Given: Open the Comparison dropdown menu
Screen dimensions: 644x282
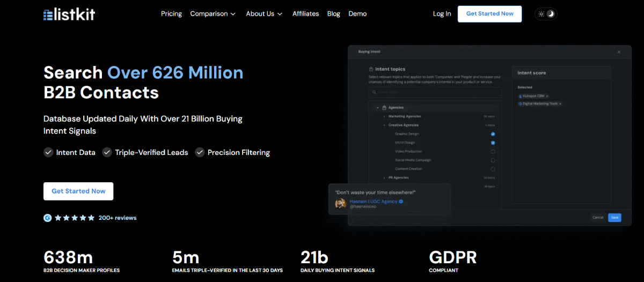Looking at the screenshot, I should [x=213, y=14].
